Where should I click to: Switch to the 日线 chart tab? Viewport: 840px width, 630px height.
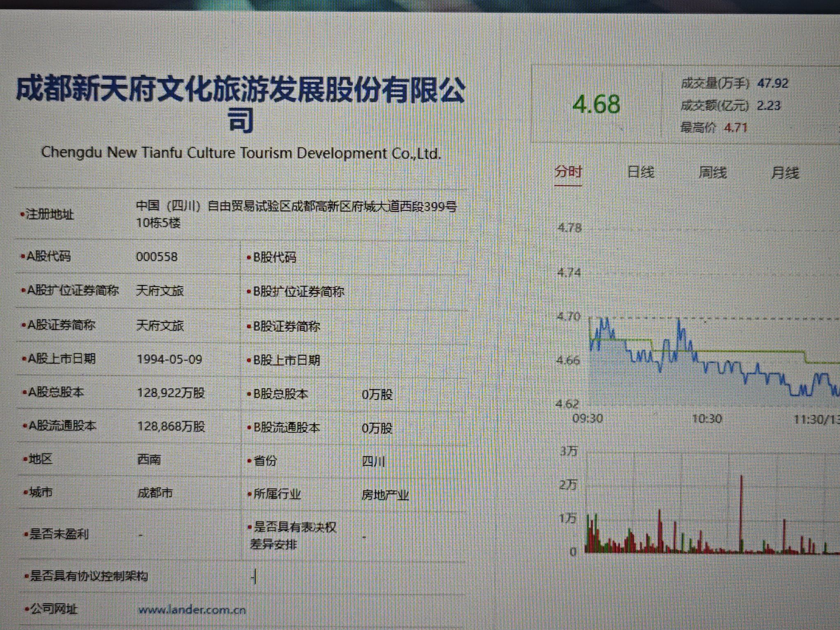point(640,172)
